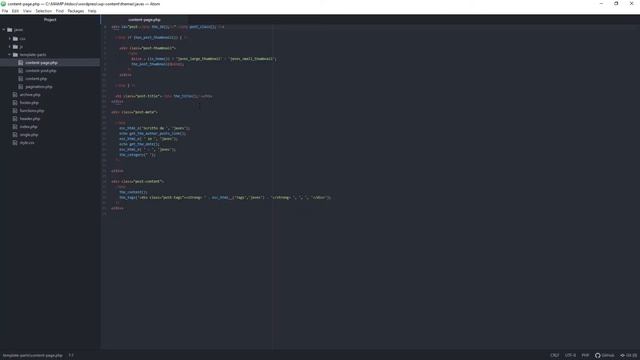The image size is (640, 360).
Task: Open the Selection menu
Action: click(x=43, y=11)
